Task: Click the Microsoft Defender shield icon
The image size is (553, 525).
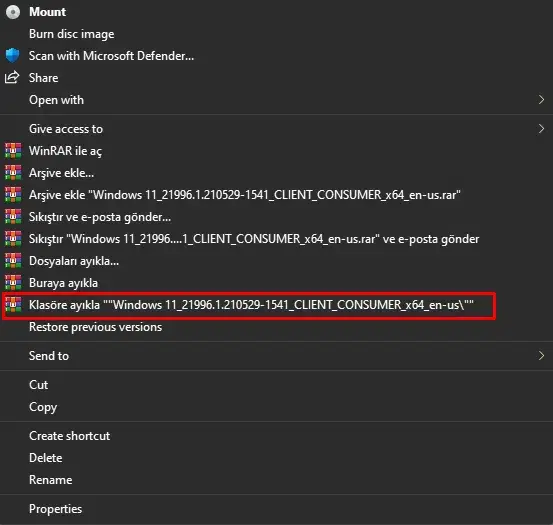Action: pos(13,56)
